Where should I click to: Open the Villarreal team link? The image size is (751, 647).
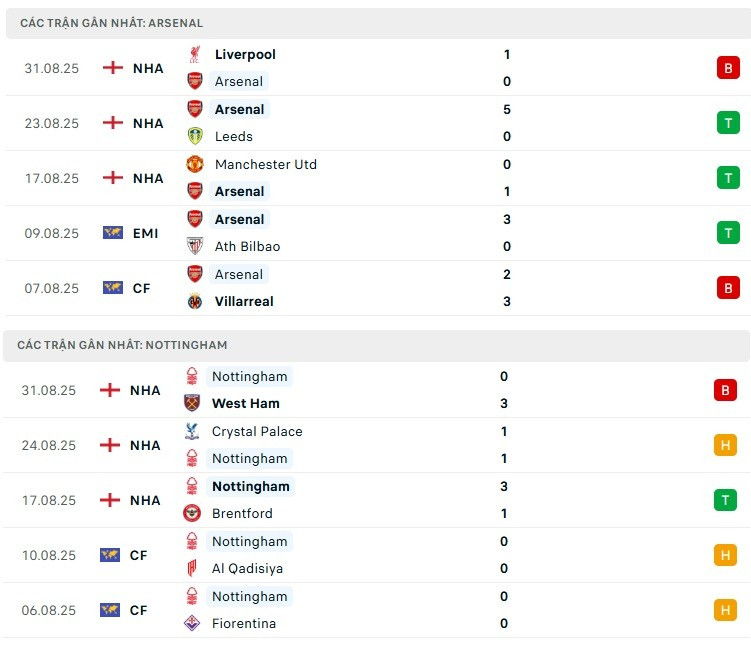pyautogui.click(x=244, y=301)
